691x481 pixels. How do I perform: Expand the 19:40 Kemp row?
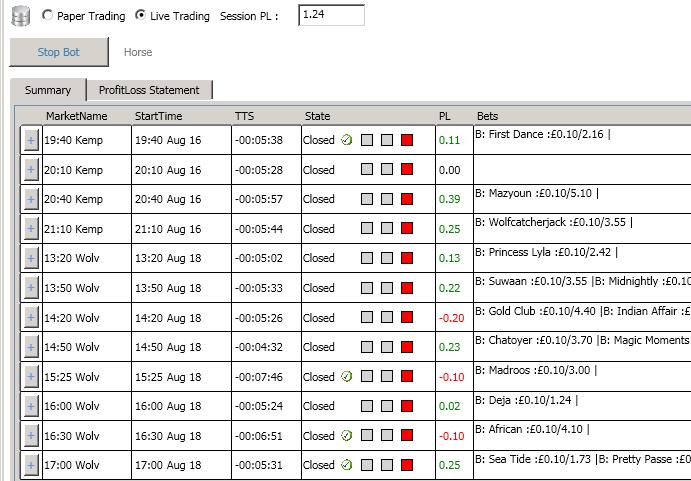coord(31,140)
